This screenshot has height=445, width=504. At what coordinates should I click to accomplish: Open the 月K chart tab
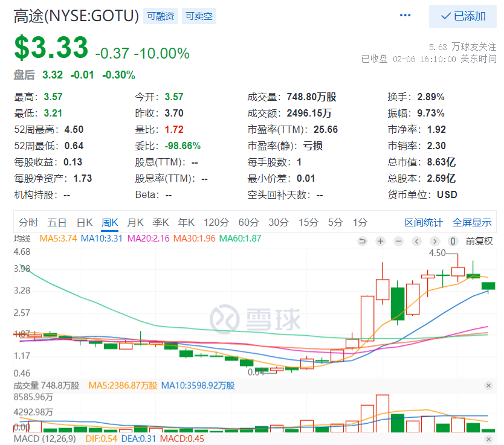(x=135, y=222)
